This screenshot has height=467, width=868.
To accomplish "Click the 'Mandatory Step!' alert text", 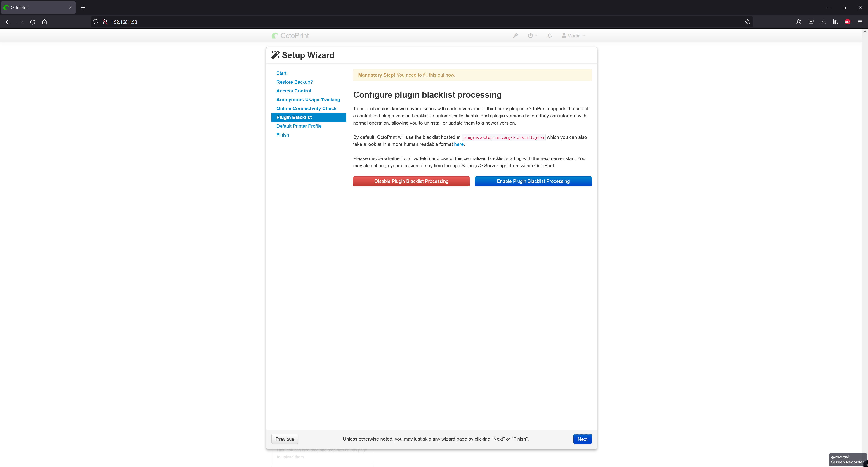I will (376, 75).
